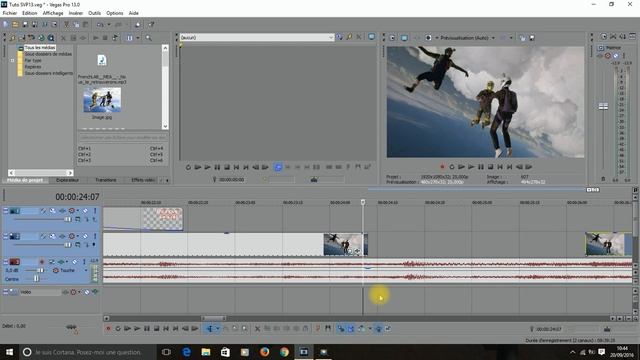Open the Edition menu
640x360 pixels.
coord(29,13)
